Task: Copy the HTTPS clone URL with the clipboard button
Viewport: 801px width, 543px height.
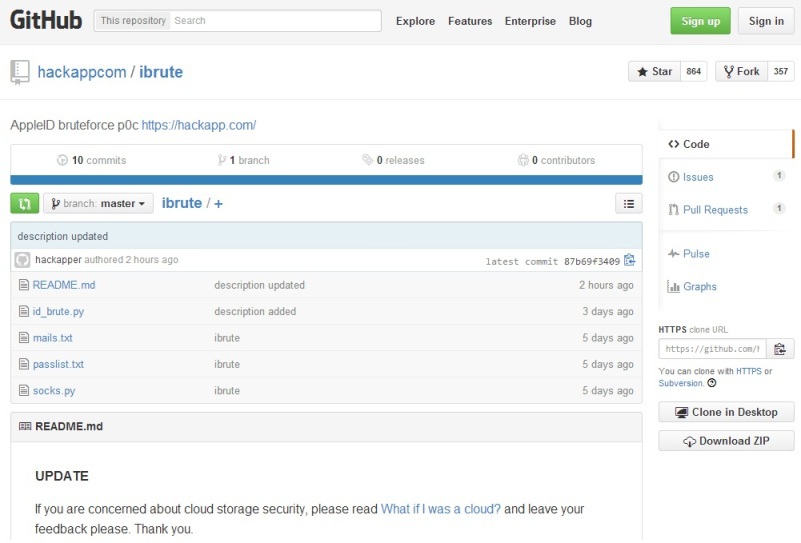Action: click(x=780, y=349)
